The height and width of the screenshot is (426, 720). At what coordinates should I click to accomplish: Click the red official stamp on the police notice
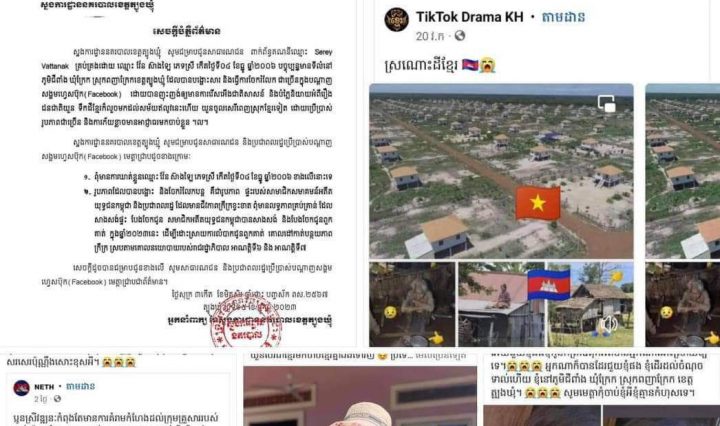pyautogui.click(x=246, y=321)
